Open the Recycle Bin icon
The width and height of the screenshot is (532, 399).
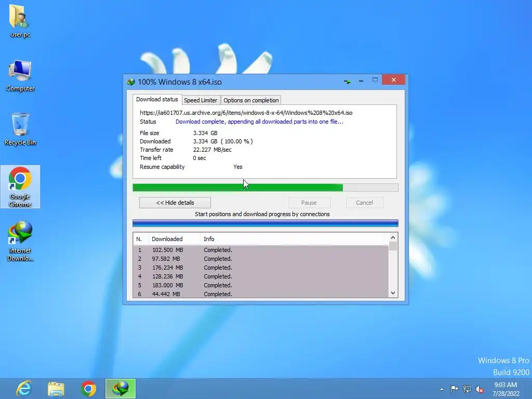(20, 129)
